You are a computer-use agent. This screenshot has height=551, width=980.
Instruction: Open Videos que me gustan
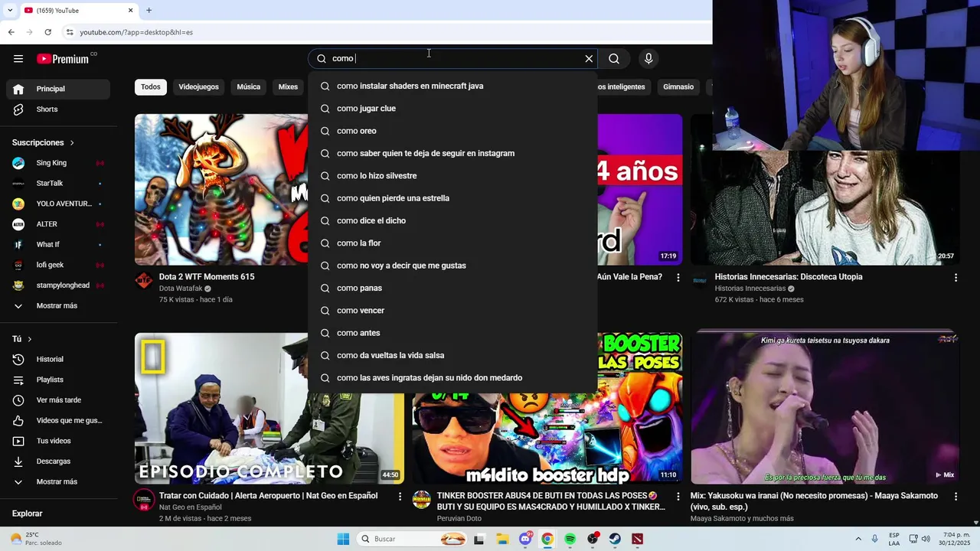(58, 421)
